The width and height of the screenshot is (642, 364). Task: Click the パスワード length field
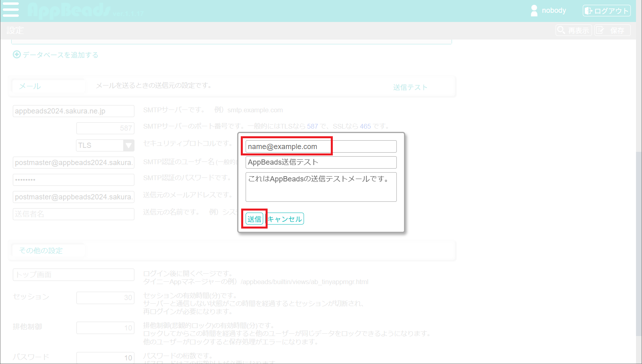pos(105,358)
